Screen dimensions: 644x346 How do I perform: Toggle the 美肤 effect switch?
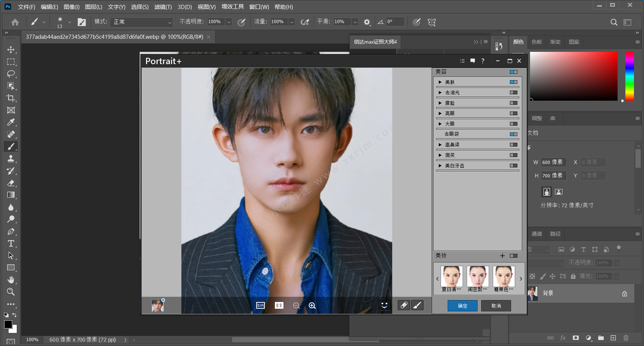coord(514,82)
